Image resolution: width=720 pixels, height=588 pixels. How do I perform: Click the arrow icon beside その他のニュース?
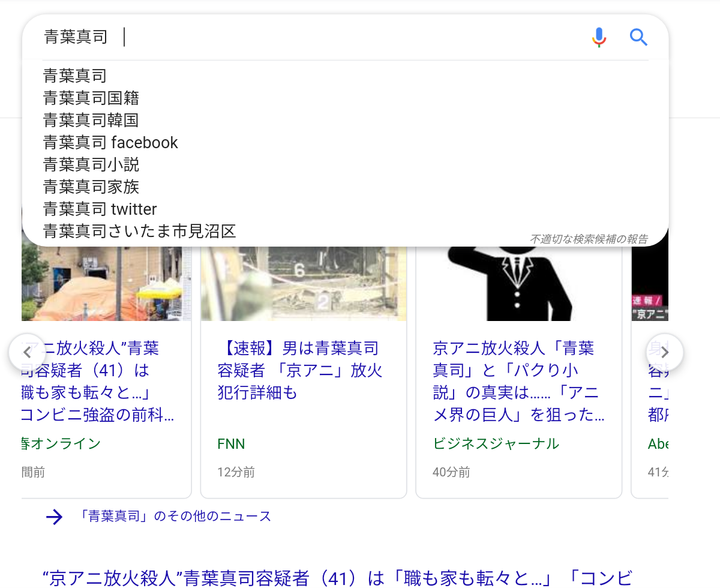pos(55,517)
